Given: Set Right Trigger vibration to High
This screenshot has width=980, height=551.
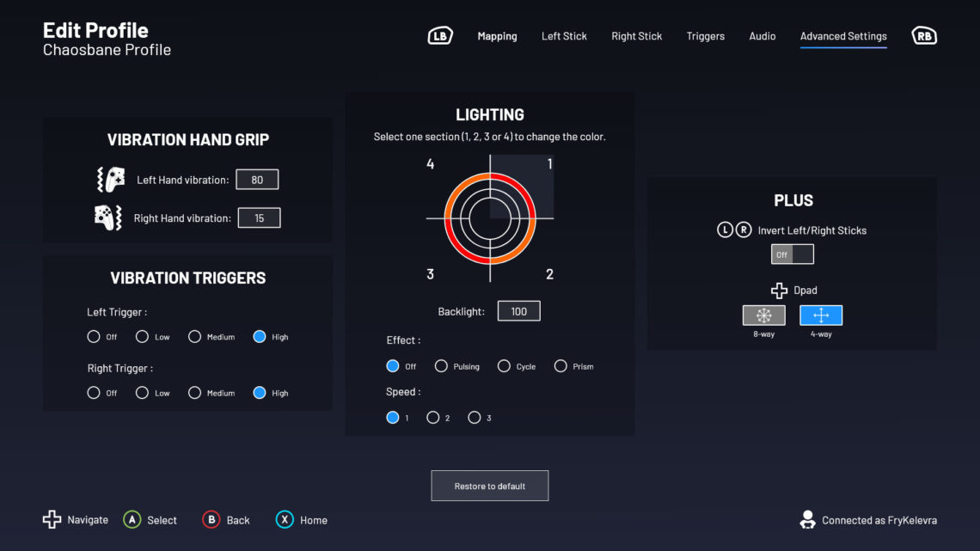Looking at the screenshot, I should (x=260, y=393).
